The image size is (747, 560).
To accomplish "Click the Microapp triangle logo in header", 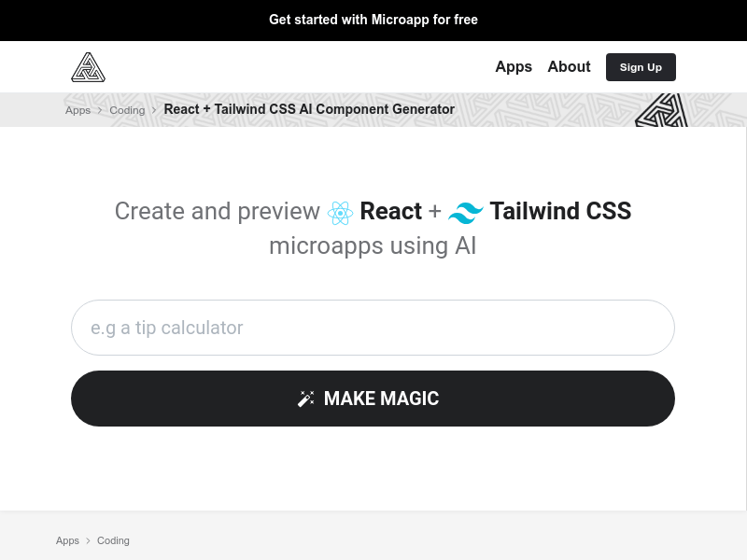I will click(88, 67).
